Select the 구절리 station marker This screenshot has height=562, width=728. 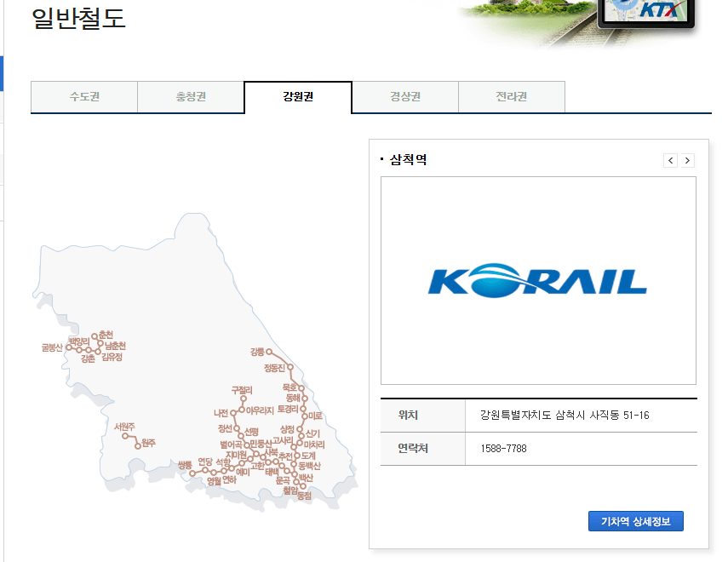244,399
